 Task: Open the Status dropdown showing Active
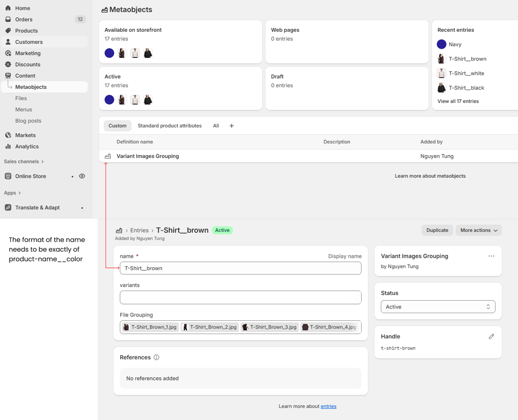[x=438, y=307]
